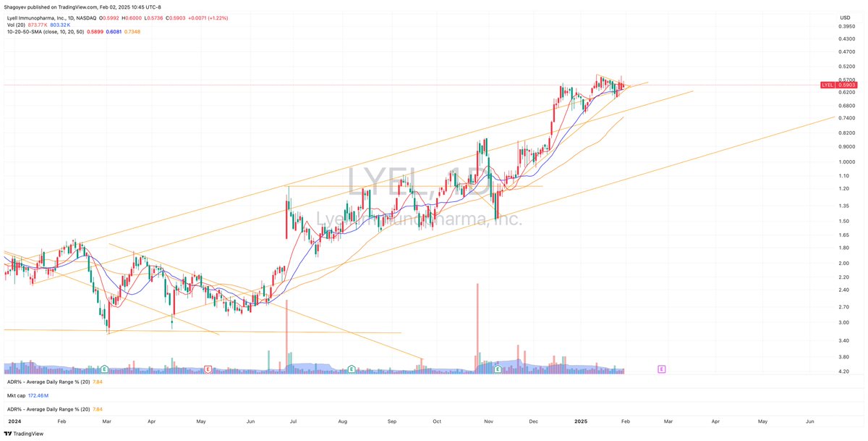Click the 0.9000 price axis label

point(847,146)
